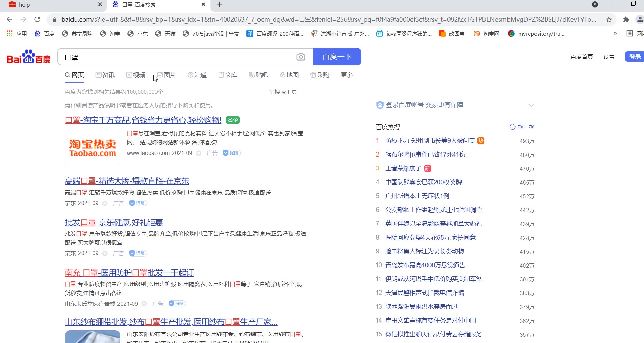Open hot search 中国队残奥会已获200枚奖牌
644x343 pixels.
tap(424, 182)
